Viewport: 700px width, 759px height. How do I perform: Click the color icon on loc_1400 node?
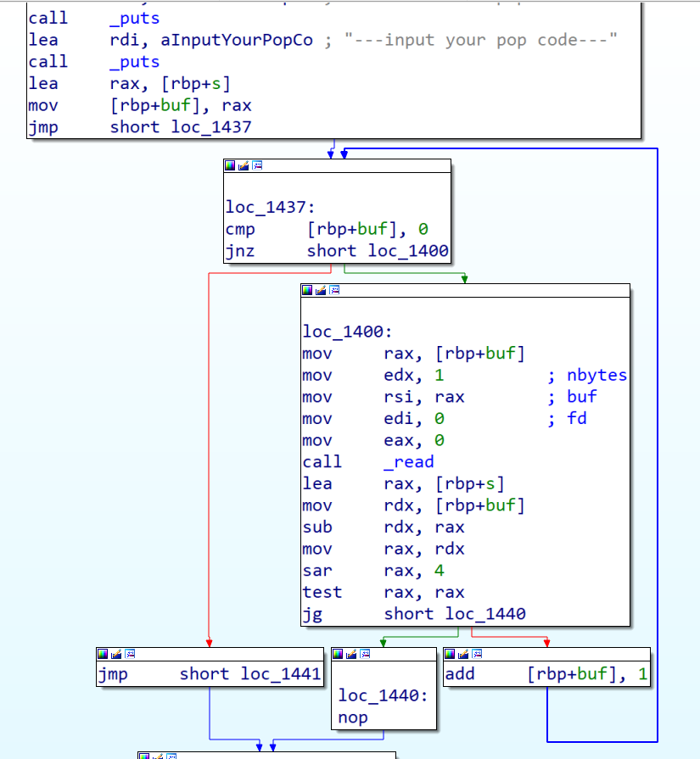[x=308, y=290]
